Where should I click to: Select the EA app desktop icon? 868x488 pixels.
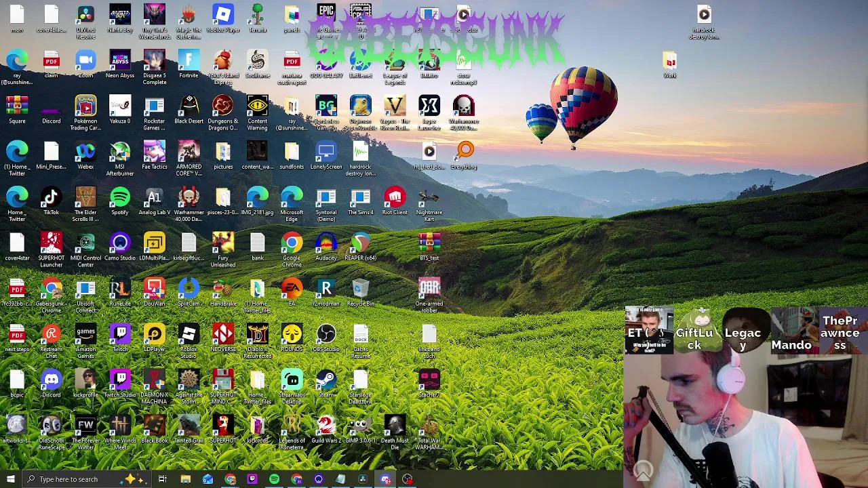tap(292, 292)
